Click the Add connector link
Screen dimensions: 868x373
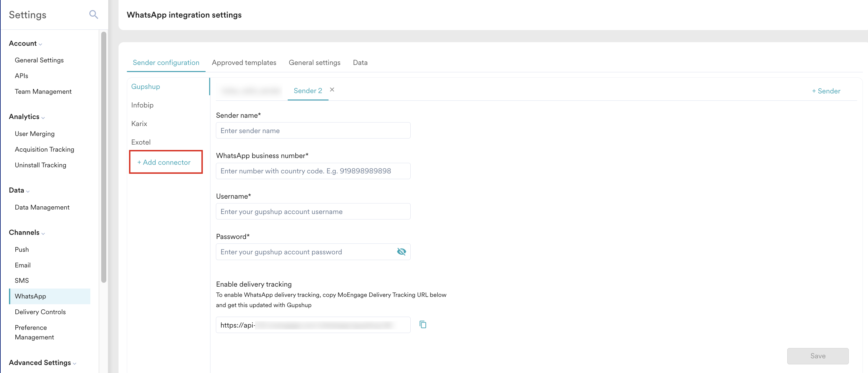coord(164,162)
